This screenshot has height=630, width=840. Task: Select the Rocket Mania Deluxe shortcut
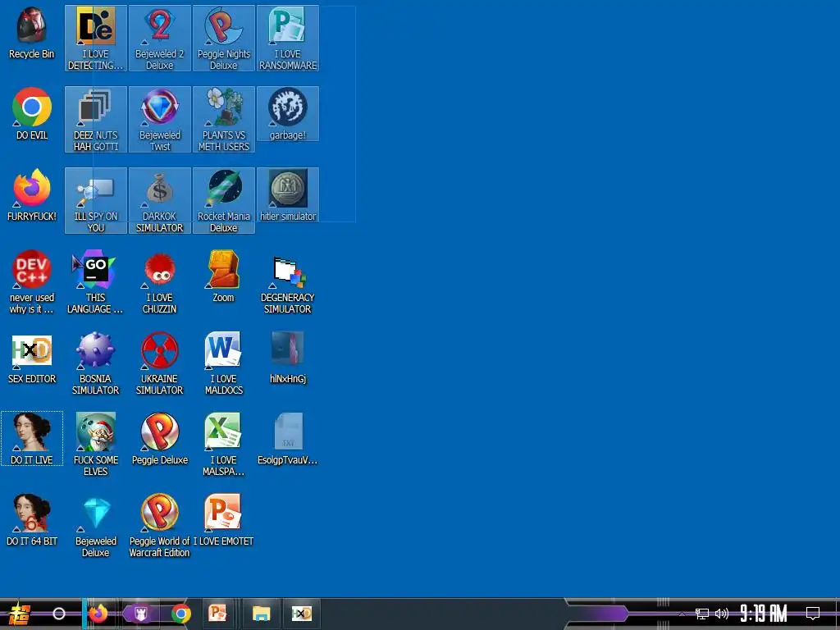point(223,200)
